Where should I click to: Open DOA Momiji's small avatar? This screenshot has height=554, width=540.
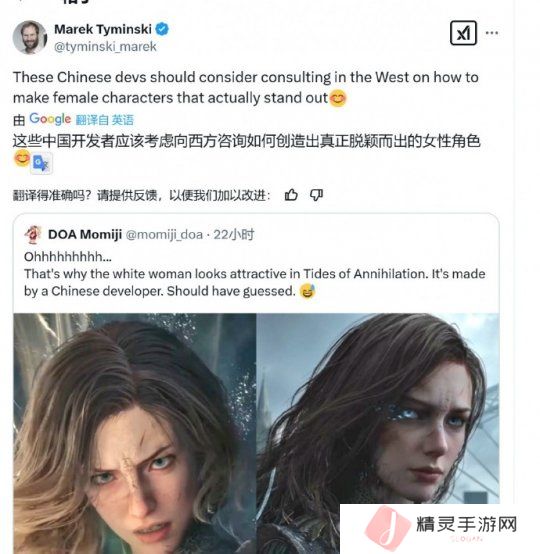click(33, 235)
